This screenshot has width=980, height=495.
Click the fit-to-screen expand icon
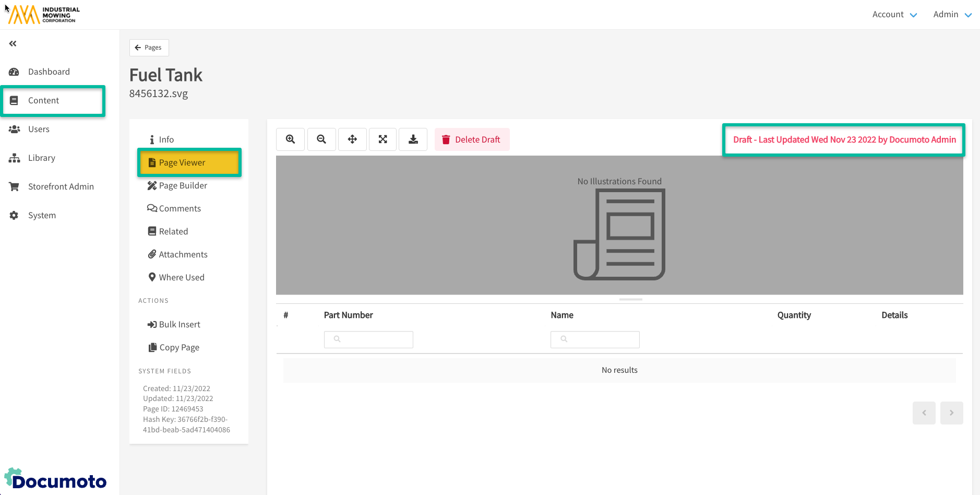coord(383,139)
